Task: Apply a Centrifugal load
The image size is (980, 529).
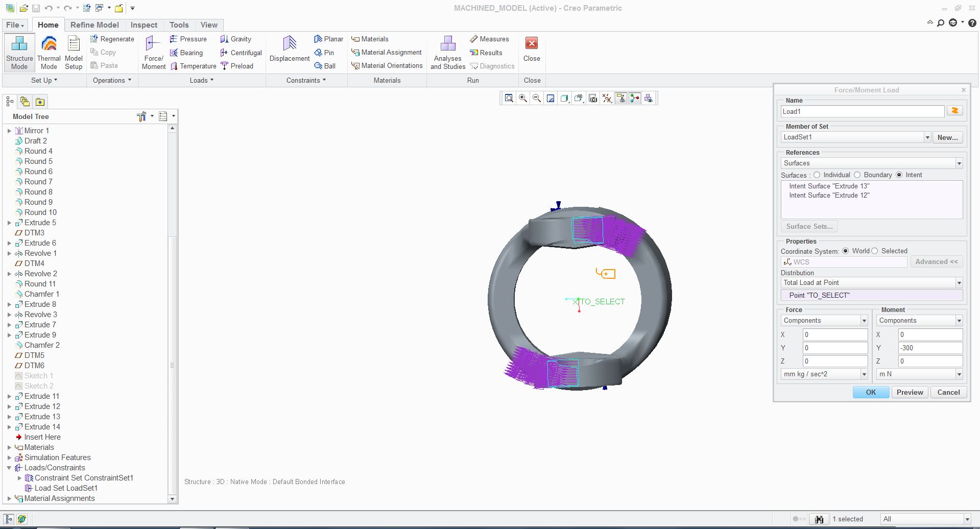Action: pos(241,53)
